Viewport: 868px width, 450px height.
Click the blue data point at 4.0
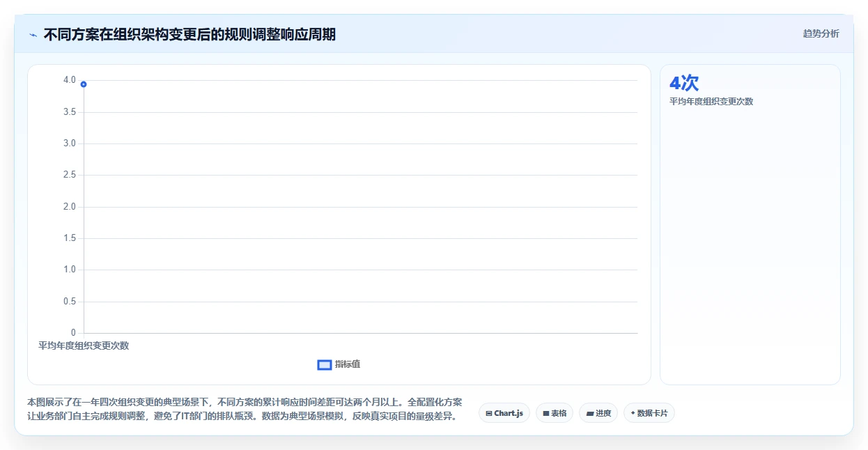tap(84, 84)
